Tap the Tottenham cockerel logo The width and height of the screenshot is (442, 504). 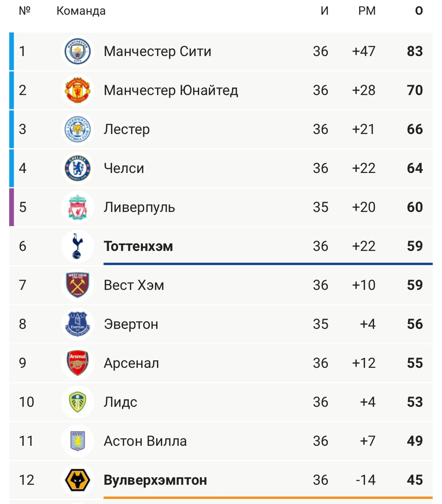point(78,246)
